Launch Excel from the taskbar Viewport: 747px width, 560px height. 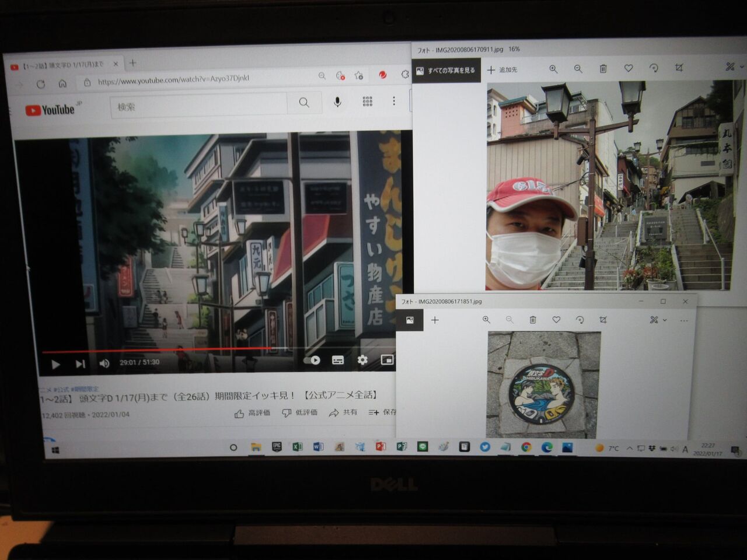(x=297, y=447)
